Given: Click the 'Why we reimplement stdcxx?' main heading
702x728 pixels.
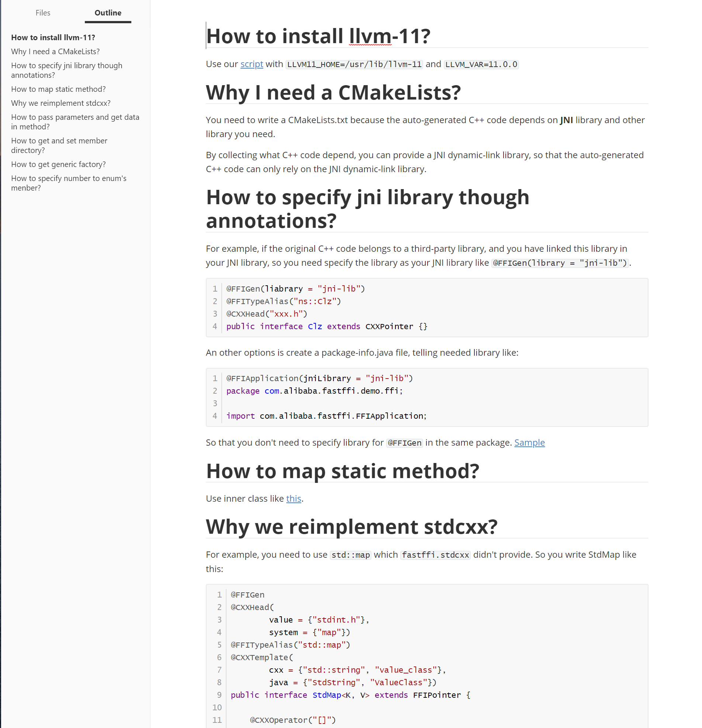Looking at the screenshot, I should point(351,527).
